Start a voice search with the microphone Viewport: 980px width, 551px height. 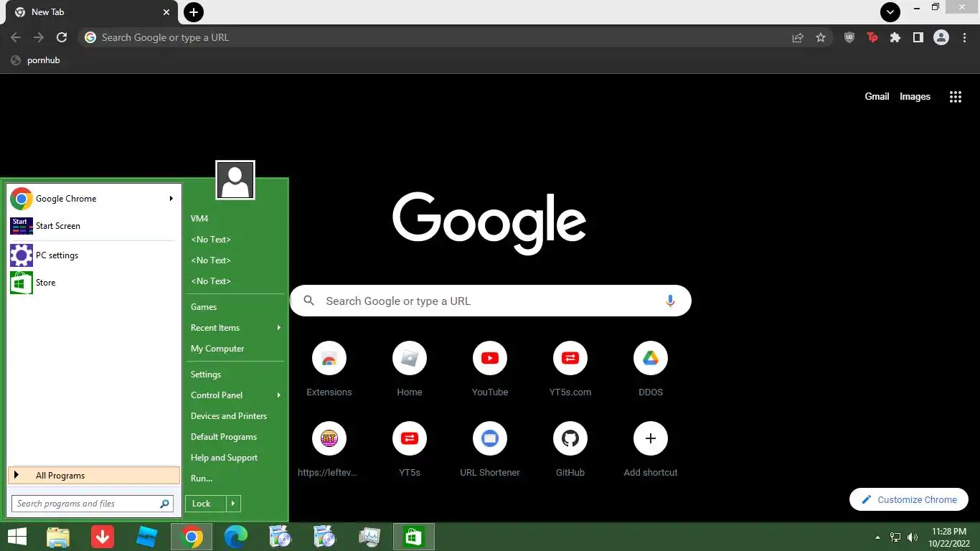pos(670,301)
